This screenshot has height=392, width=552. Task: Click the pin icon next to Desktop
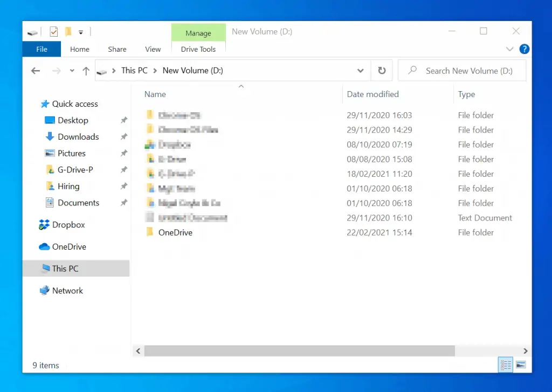pos(123,120)
